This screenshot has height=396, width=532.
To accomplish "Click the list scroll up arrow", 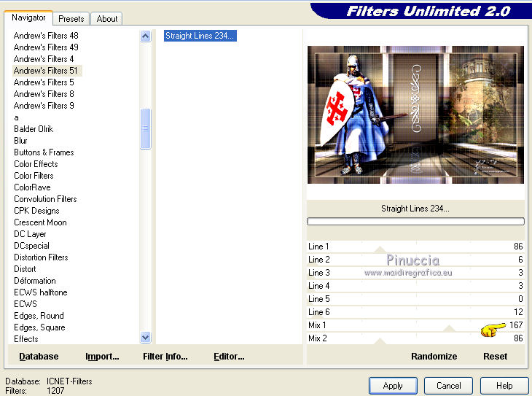I will coord(146,36).
